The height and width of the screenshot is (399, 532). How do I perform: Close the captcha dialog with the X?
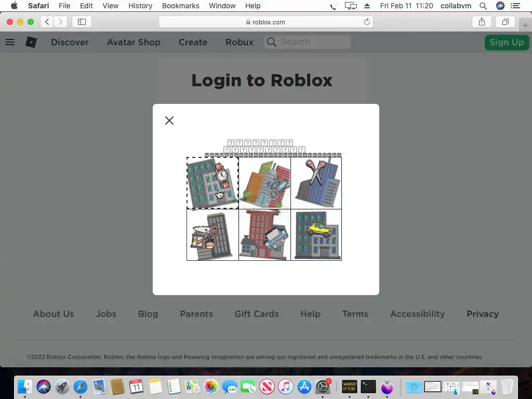pyautogui.click(x=169, y=121)
